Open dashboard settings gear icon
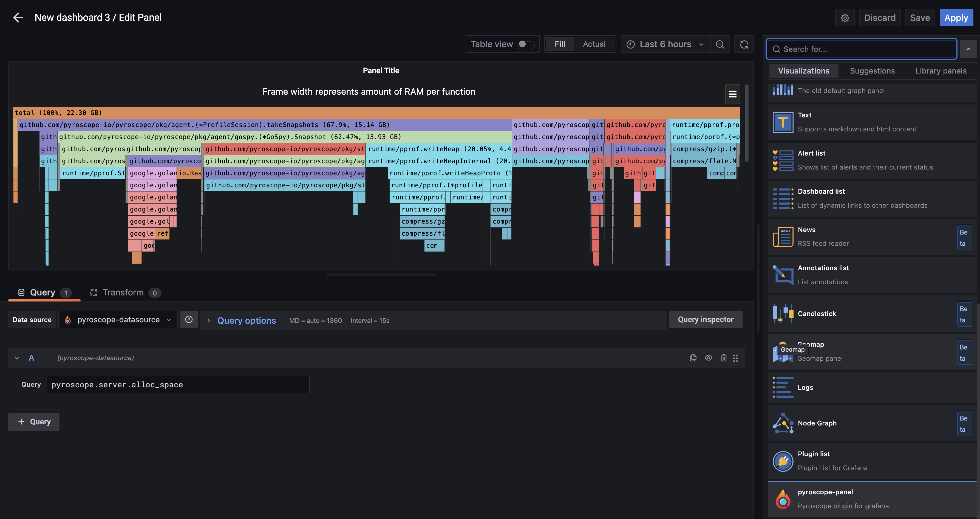This screenshot has width=980, height=519. [845, 18]
